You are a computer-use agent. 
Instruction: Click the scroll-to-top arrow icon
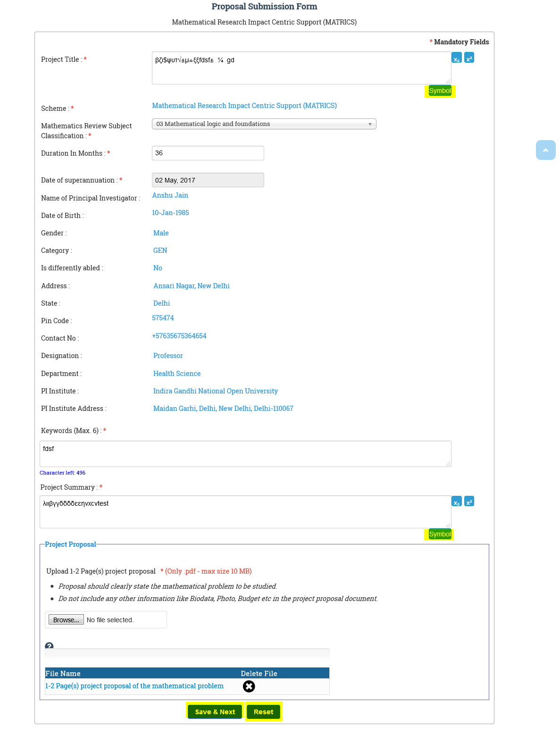pos(545,150)
